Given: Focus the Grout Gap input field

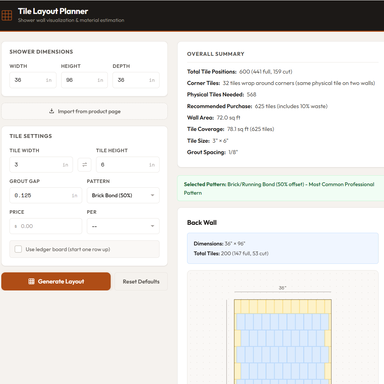Looking at the screenshot, I should pos(45,195).
